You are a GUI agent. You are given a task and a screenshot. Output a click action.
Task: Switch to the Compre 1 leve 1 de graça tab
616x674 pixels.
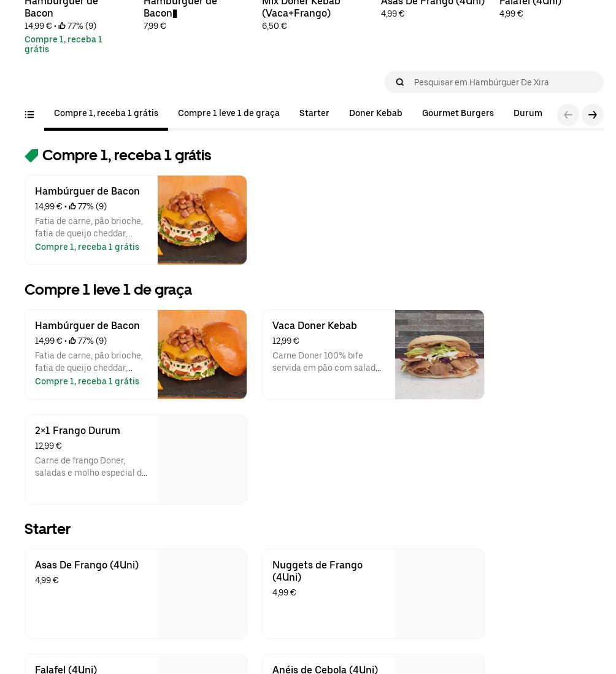pos(228,113)
